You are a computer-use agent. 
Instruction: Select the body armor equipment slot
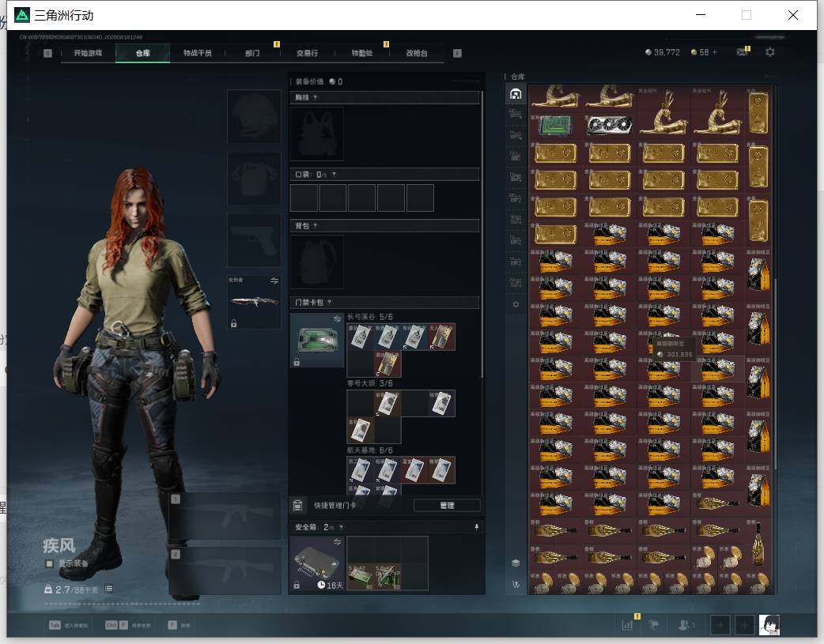[x=254, y=179]
